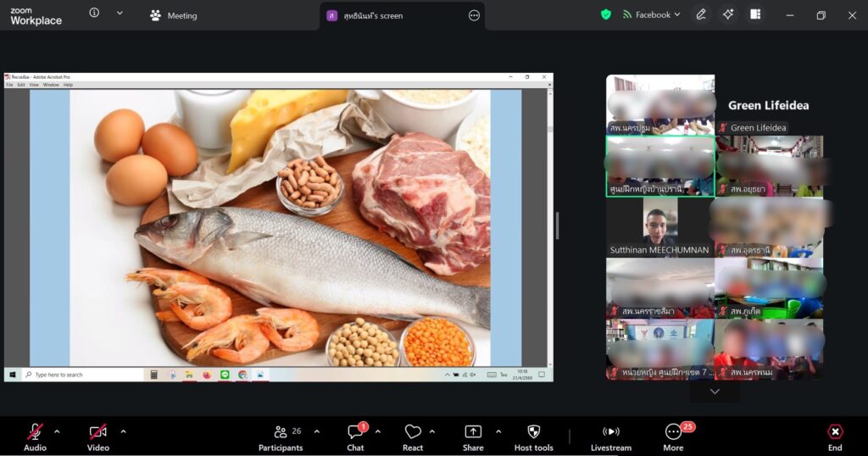Expand the Audio settings arrow
The height and width of the screenshot is (456, 868).
pos(57,431)
